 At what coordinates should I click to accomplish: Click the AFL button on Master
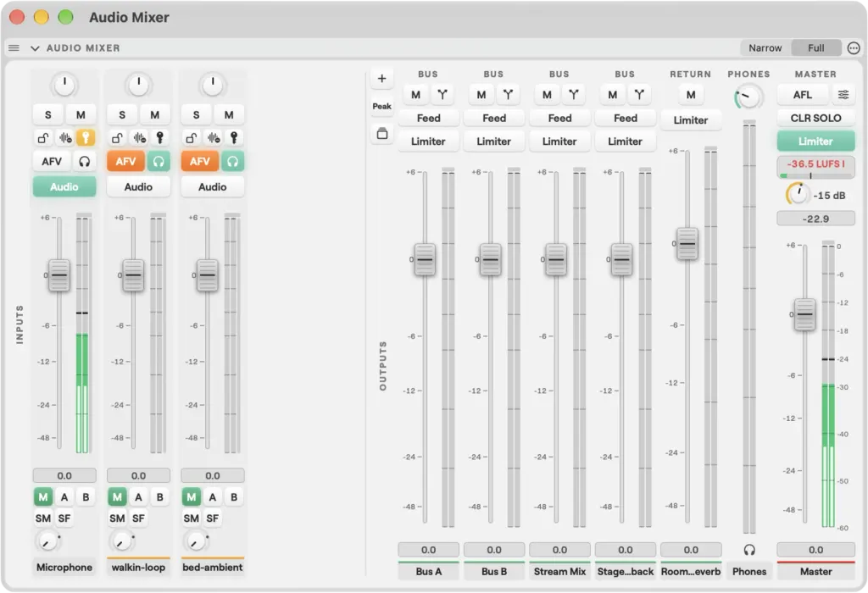tap(803, 95)
